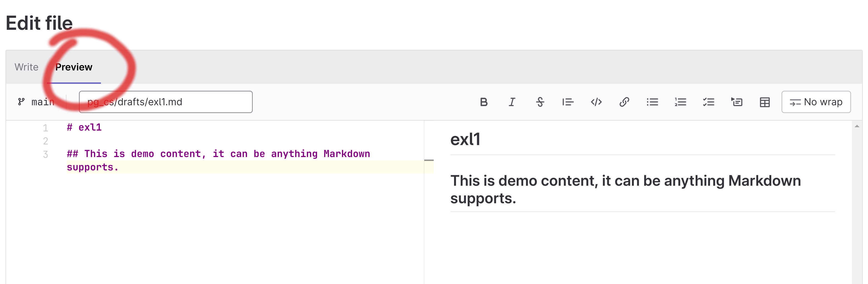Screen dimensions: 868x284
Task: Insert a blockquote
Action: coord(568,102)
